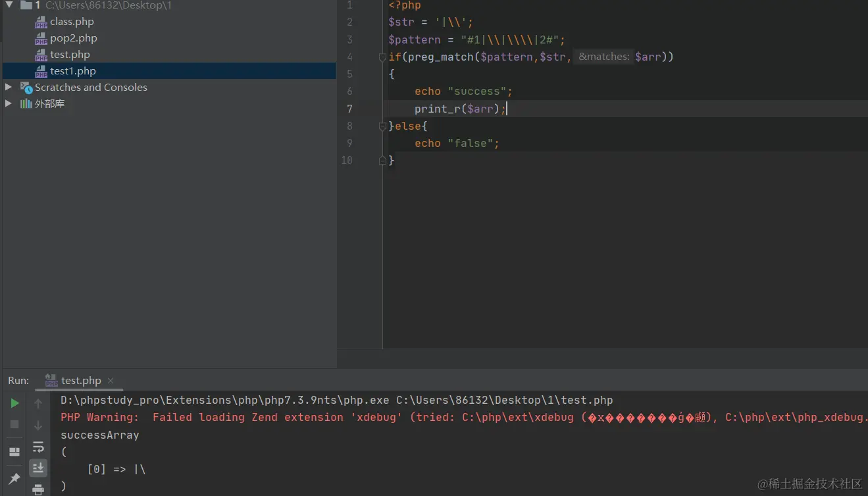The height and width of the screenshot is (496, 868).
Task: Click the Up the stack trace arrow
Action: click(38, 403)
